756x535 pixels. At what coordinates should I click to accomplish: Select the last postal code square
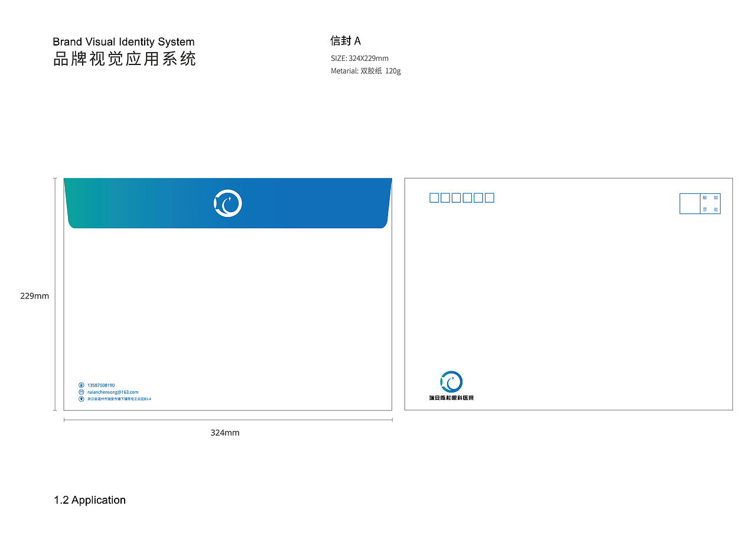coord(489,197)
